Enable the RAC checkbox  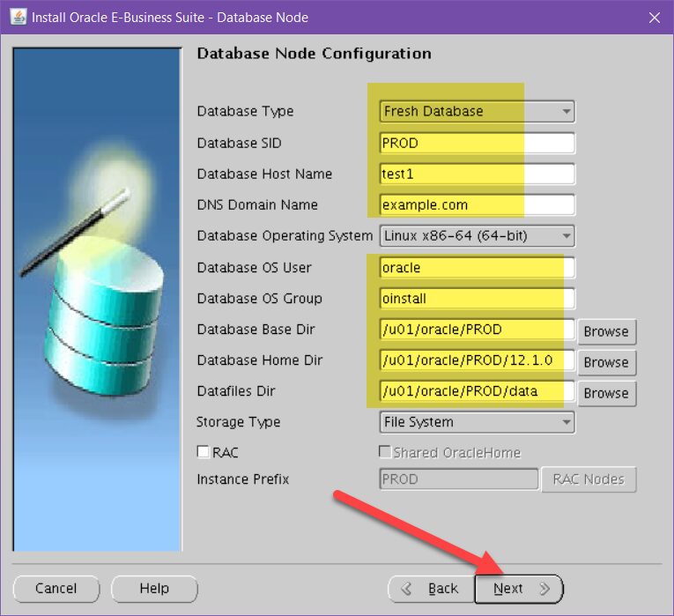[203, 452]
